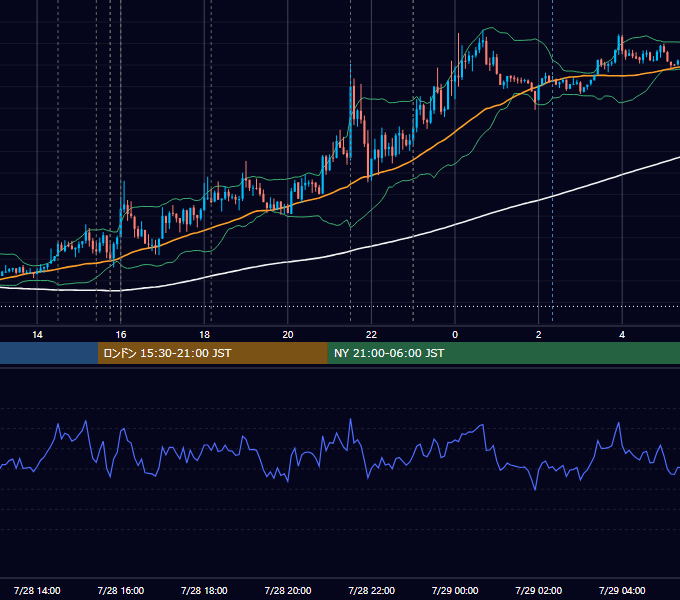The height and width of the screenshot is (600, 680).
Task: Click the 7/29 00:00 time label
Action: [455, 590]
